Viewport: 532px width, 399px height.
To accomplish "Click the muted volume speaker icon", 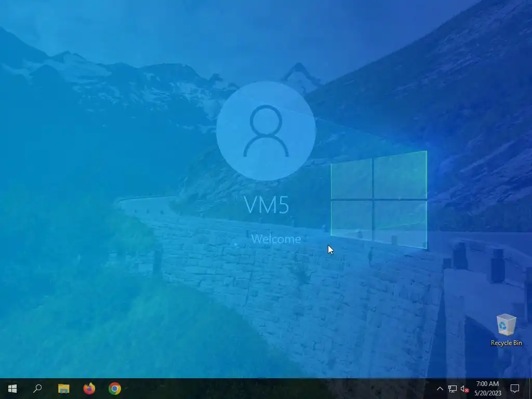I will point(464,389).
